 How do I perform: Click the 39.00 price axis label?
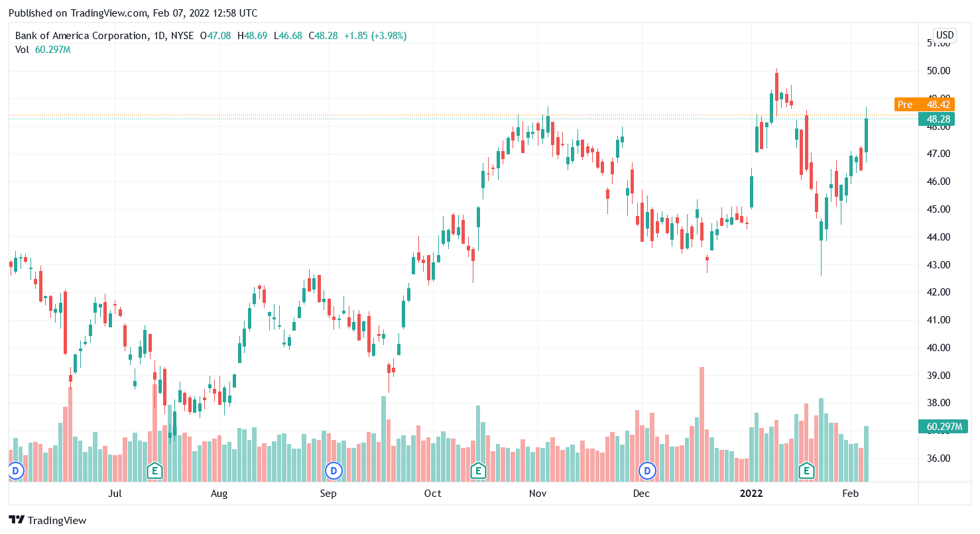pyautogui.click(x=940, y=376)
